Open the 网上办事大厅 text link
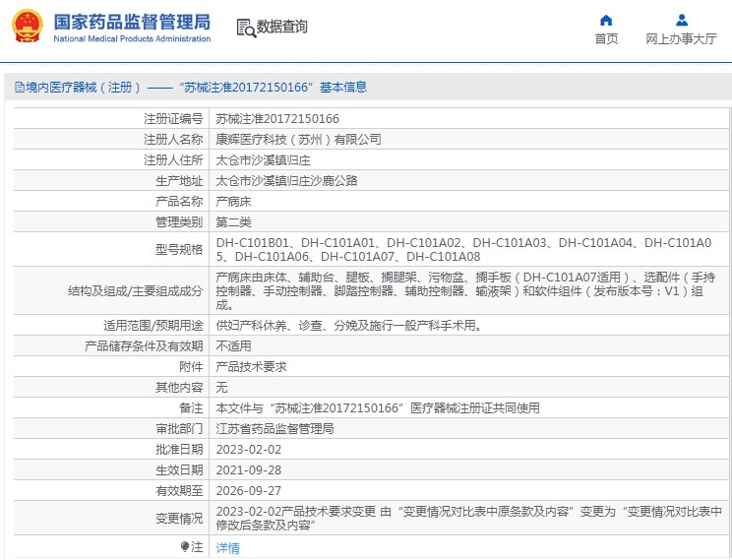 [x=681, y=39]
